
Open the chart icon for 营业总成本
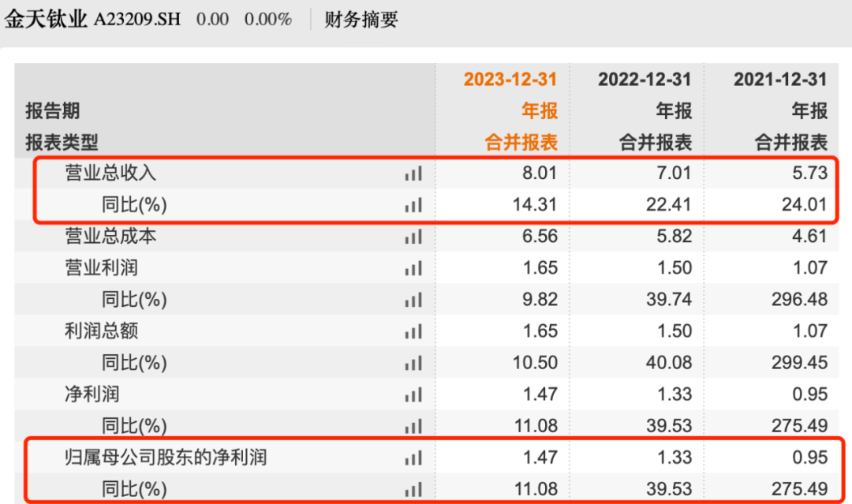click(413, 237)
